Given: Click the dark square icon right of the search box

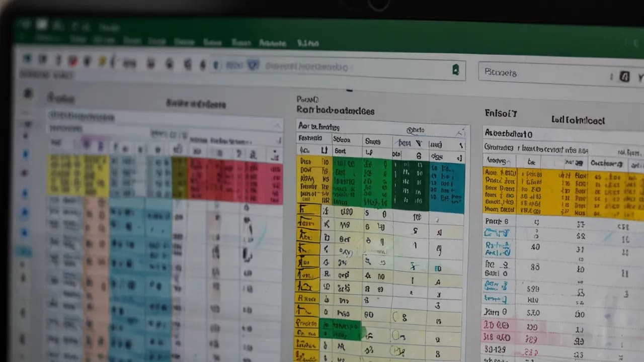Looking at the screenshot, I should point(624,76).
